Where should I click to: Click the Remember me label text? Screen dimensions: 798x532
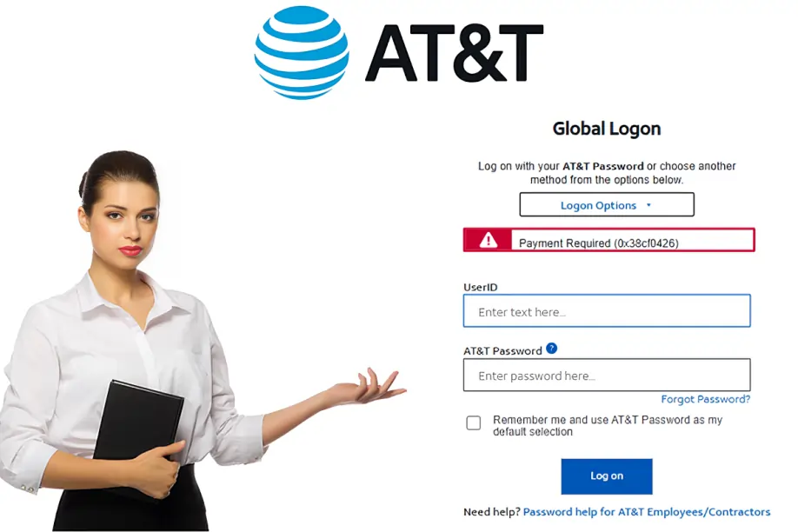608,426
